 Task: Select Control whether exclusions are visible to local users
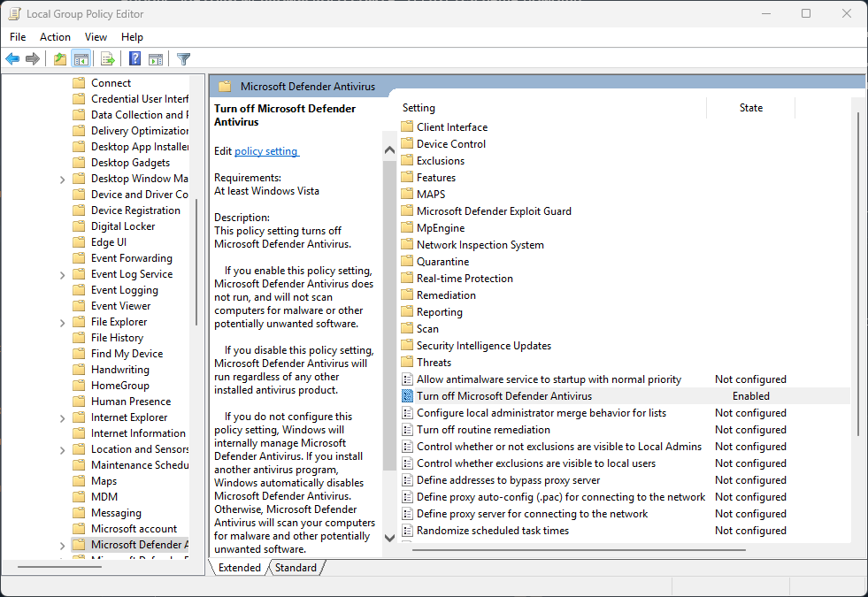click(536, 463)
